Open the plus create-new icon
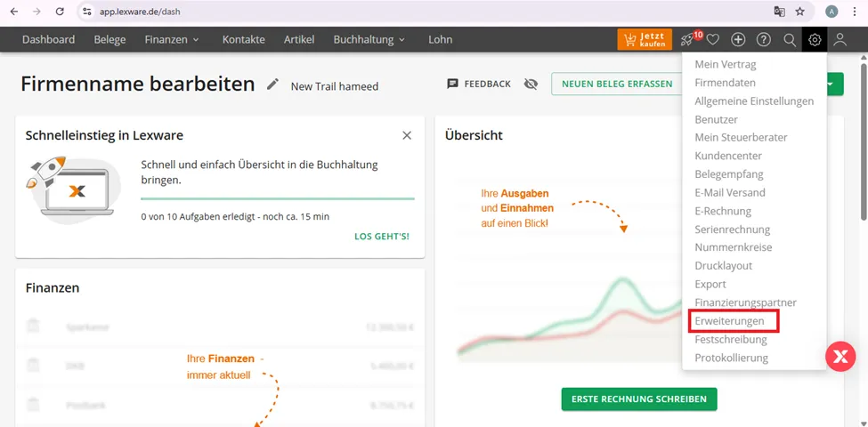The width and height of the screenshot is (868, 427). (x=738, y=40)
